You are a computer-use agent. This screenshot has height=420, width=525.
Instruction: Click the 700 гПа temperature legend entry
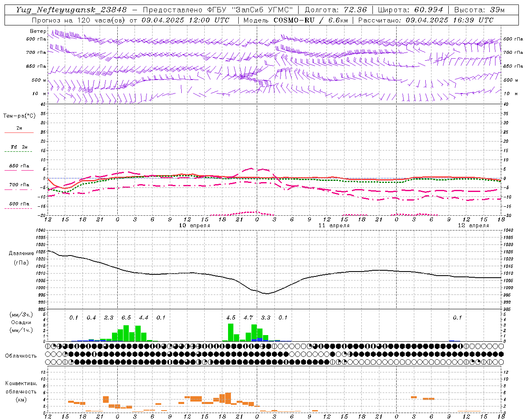pyautogui.click(x=19, y=185)
